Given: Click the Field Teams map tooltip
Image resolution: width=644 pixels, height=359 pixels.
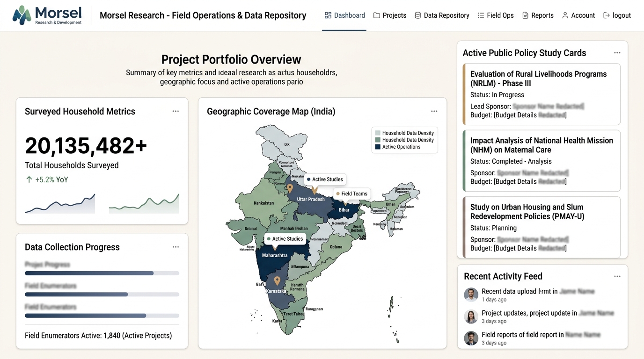Looking at the screenshot, I should [x=351, y=194].
